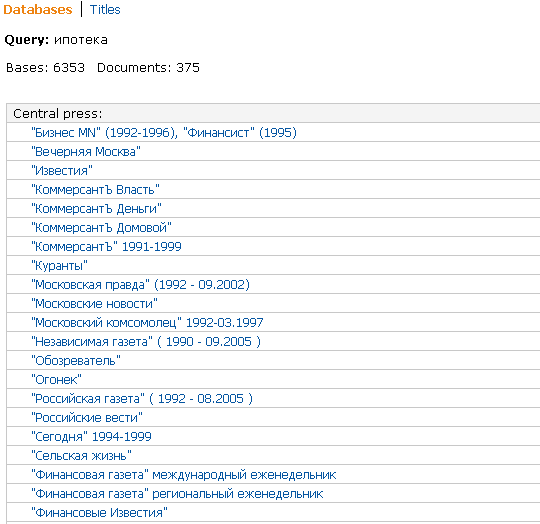Select "Сегодня" 1994-1999 link
Image resolution: width=540 pixels, height=524 pixels.
(91, 437)
